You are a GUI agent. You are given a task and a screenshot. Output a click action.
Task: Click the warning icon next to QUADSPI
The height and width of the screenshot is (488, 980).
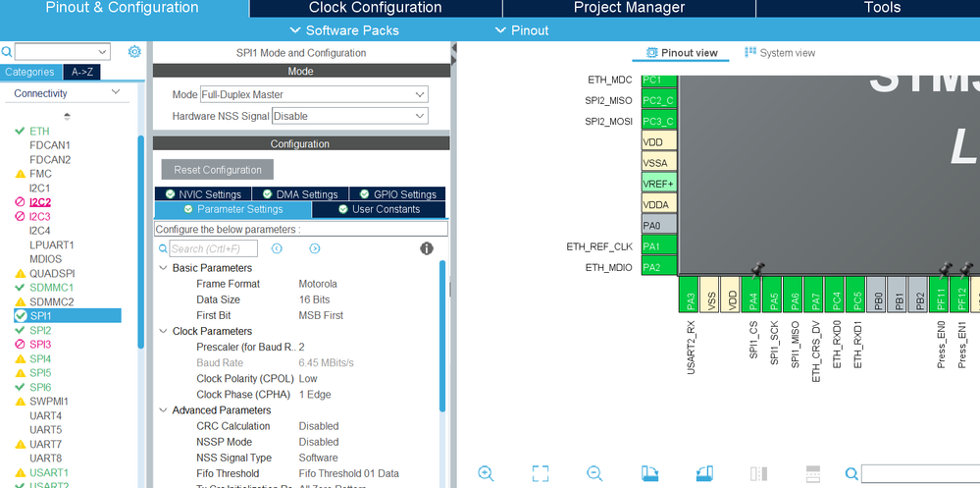tap(20, 273)
